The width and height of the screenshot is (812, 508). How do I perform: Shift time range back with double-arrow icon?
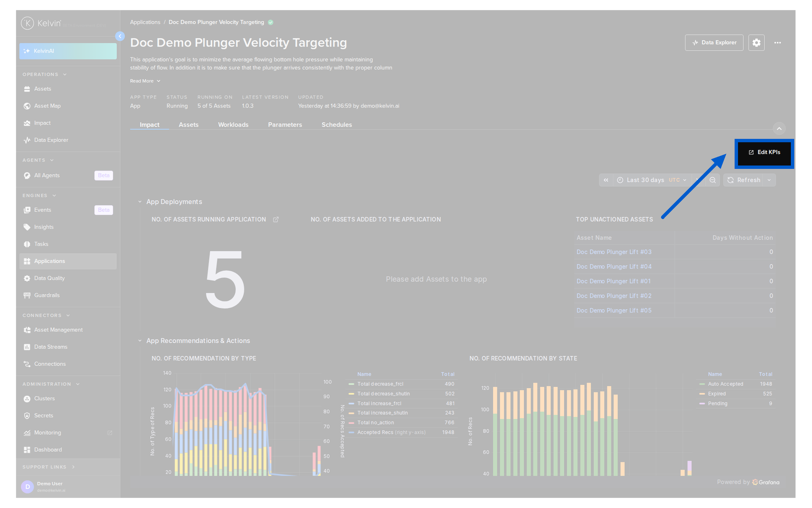[606, 180]
